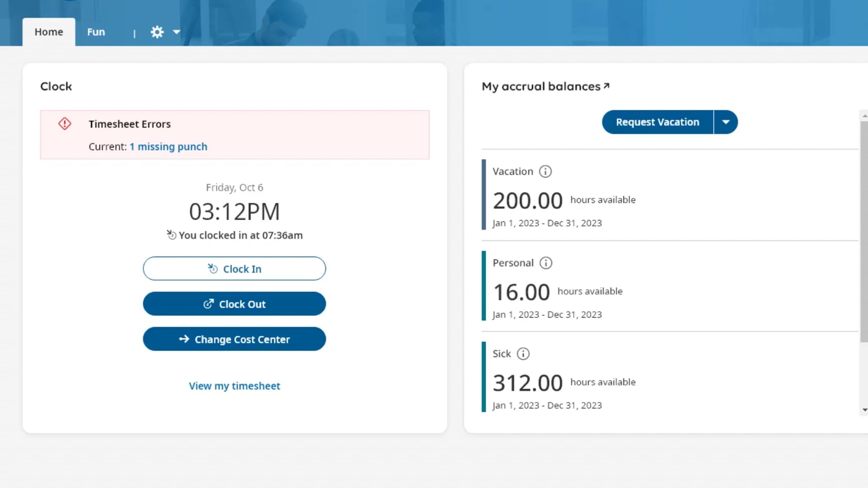Open the 1 missing punch link
This screenshot has height=488, width=868.
coord(168,147)
